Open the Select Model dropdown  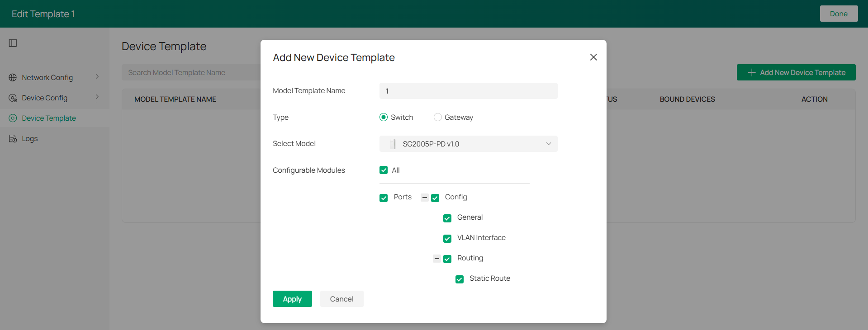point(468,144)
